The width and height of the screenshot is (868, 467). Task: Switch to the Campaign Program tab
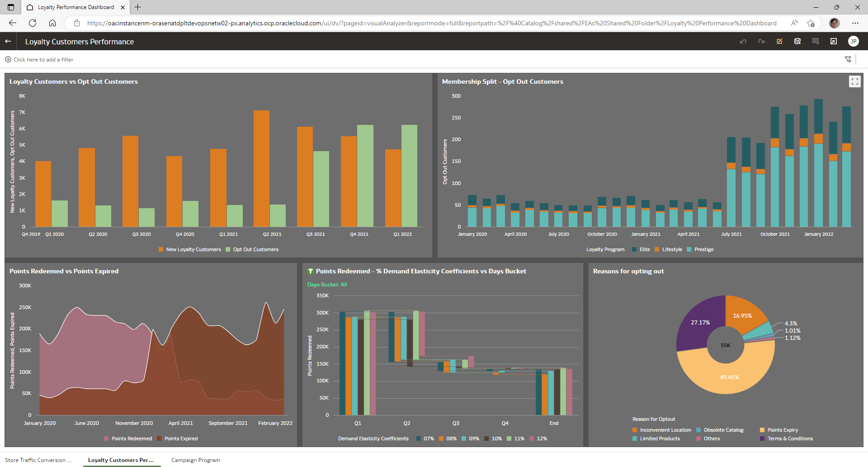coord(195,460)
